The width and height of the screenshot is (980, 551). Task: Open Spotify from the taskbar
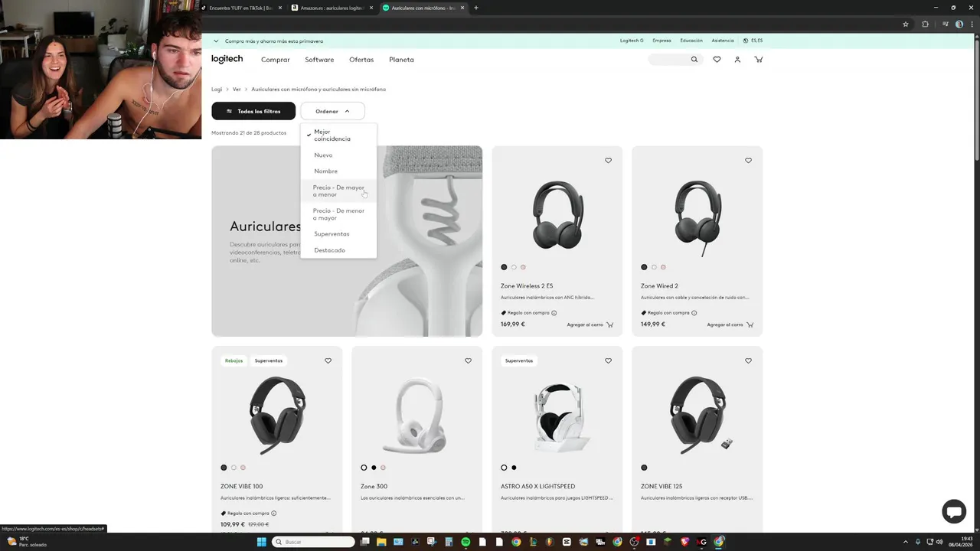(x=465, y=542)
